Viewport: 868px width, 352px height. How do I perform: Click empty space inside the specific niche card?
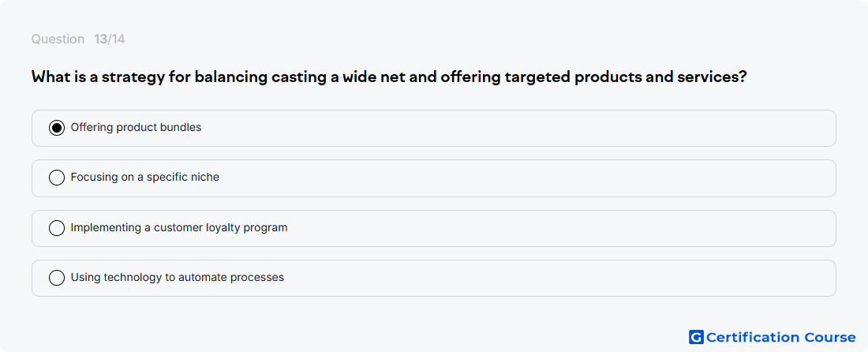(526, 178)
